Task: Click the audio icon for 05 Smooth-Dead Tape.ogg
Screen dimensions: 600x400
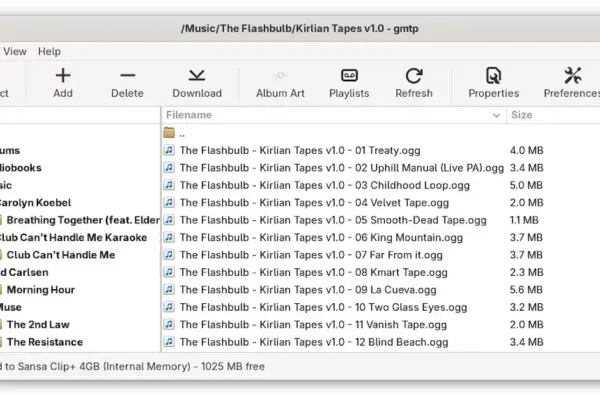Action: point(169,220)
